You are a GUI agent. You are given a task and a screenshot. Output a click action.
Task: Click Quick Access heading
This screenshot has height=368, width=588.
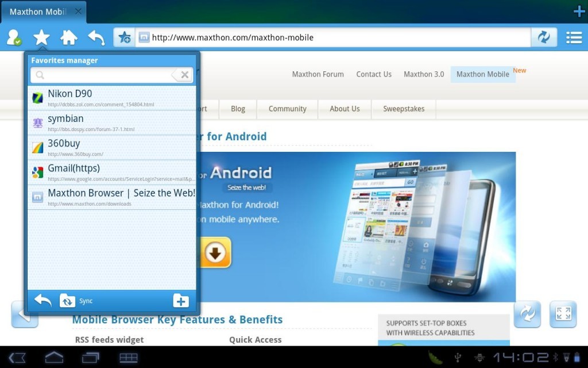point(255,340)
